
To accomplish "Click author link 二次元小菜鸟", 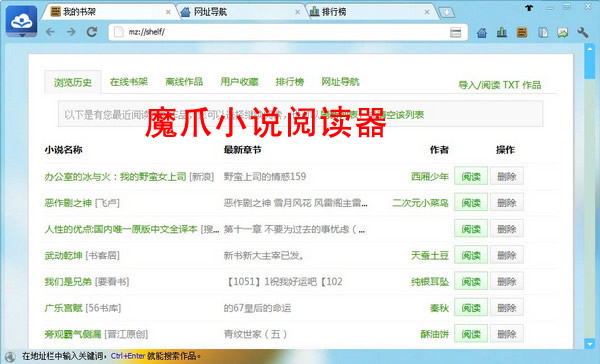I will (x=420, y=203).
